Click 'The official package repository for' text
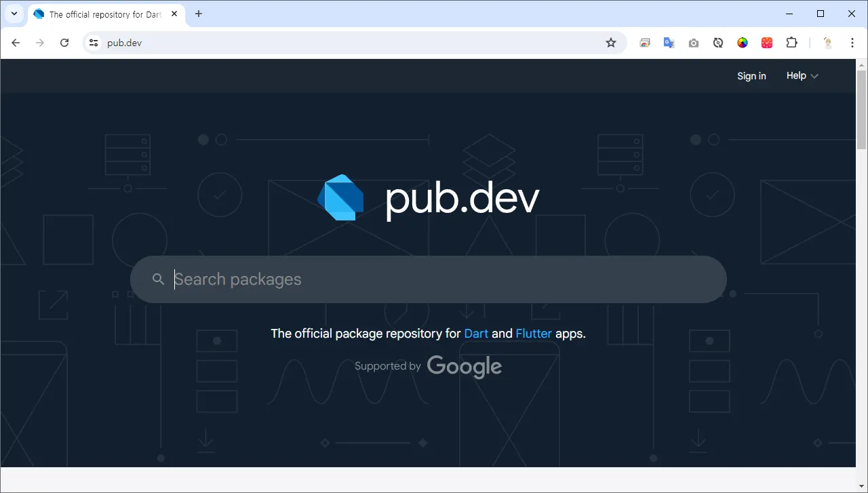 click(x=366, y=334)
